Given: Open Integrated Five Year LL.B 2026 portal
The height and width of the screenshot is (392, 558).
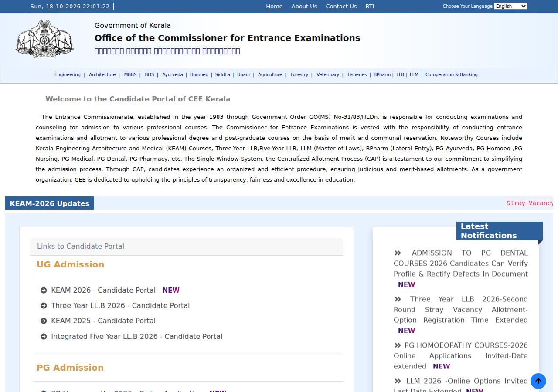Looking at the screenshot, I should point(137,337).
